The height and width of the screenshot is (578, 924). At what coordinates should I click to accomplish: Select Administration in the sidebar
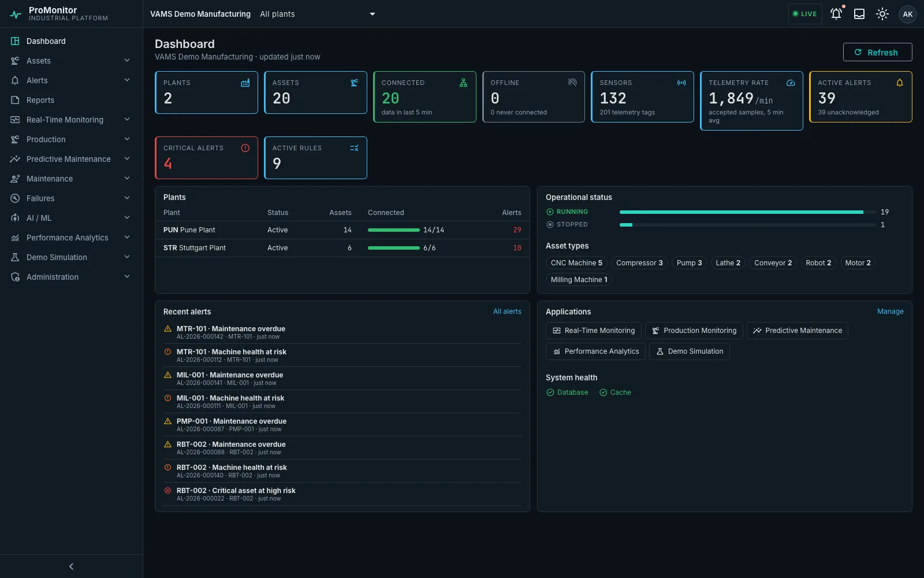71,277
